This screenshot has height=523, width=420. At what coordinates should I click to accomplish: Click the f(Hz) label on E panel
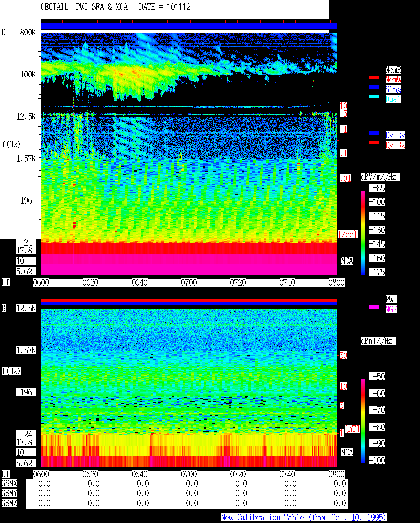point(11,144)
